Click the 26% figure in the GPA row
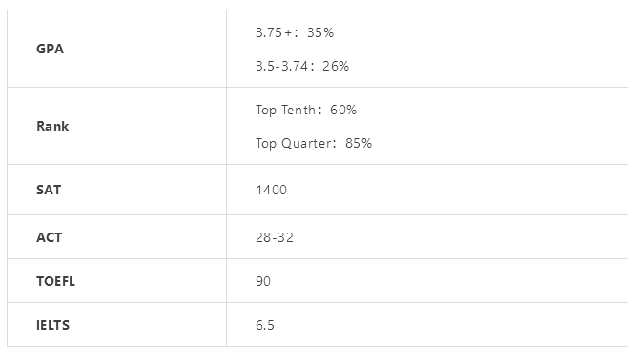638x364 pixels. 336,66
